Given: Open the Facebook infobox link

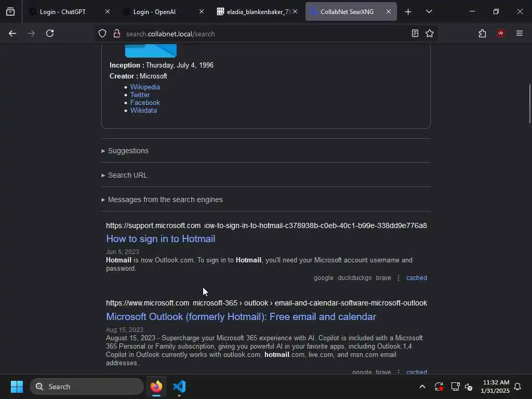Looking at the screenshot, I should pyautogui.click(x=145, y=102).
